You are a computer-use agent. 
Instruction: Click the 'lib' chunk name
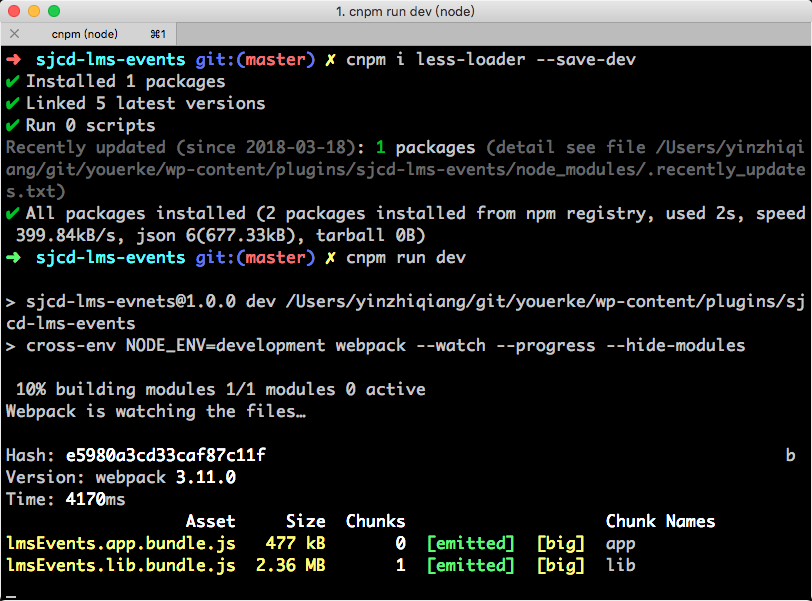(620, 566)
